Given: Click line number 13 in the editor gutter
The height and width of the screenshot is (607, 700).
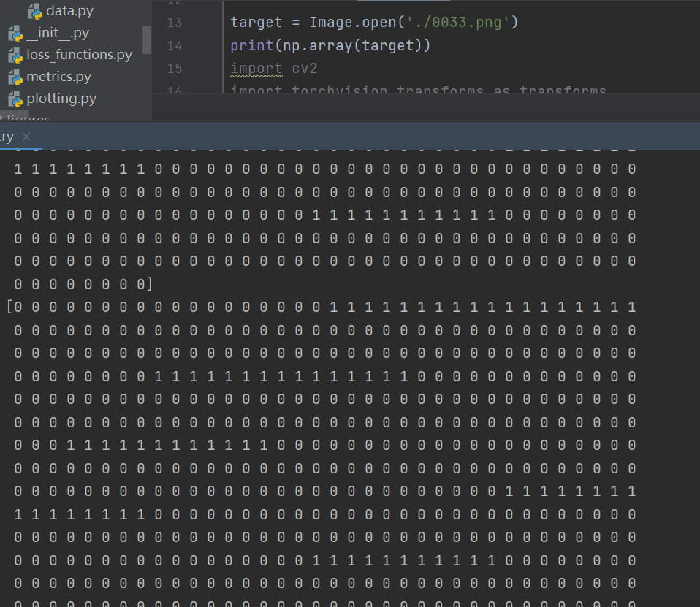Looking at the screenshot, I should [173, 23].
